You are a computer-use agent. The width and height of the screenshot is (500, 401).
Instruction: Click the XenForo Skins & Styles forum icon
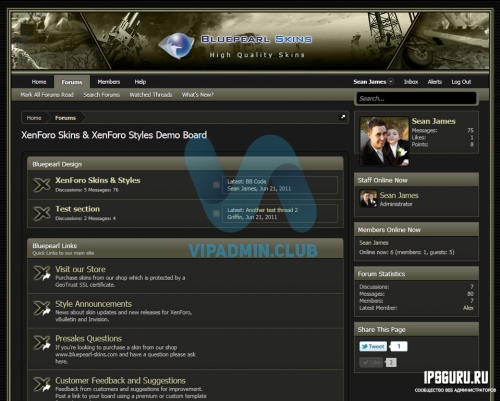coord(42,185)
